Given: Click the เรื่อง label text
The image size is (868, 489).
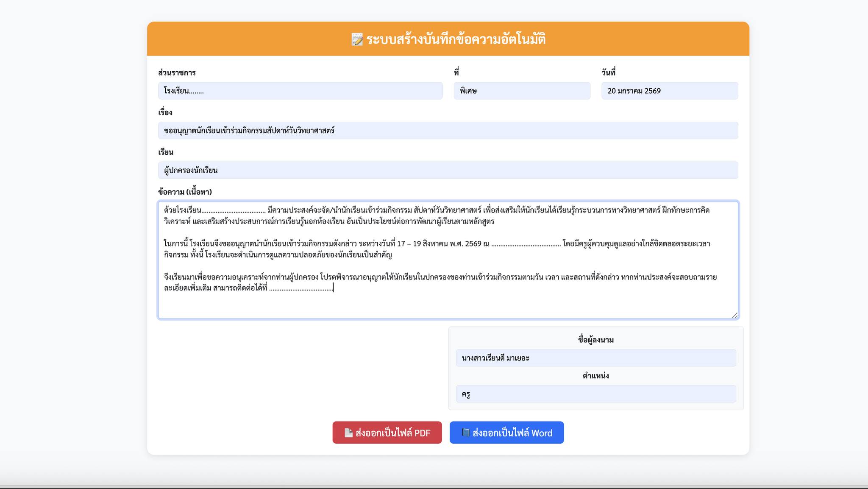Looking at the screenshot, I should (x=165, y=112).
